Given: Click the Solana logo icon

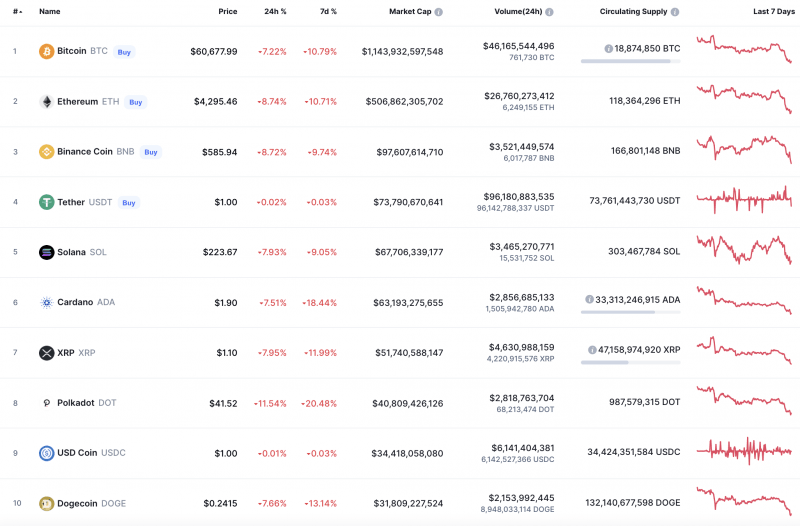Looking at the screenshot, I should [46, 252].
